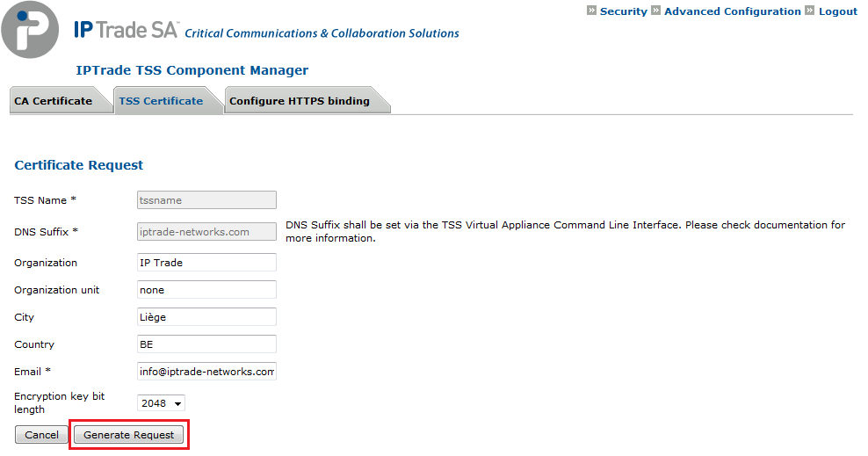The width and height of the screenshot is (868, 456).
Task: Click the IP Trade circular logo
Action: click(x=30, y=30)
